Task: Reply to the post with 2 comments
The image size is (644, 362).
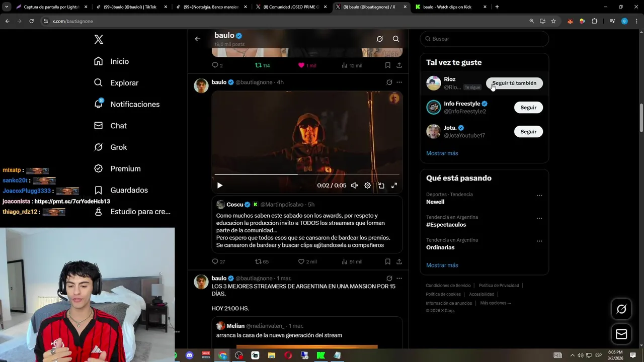Action: [217, 65]
